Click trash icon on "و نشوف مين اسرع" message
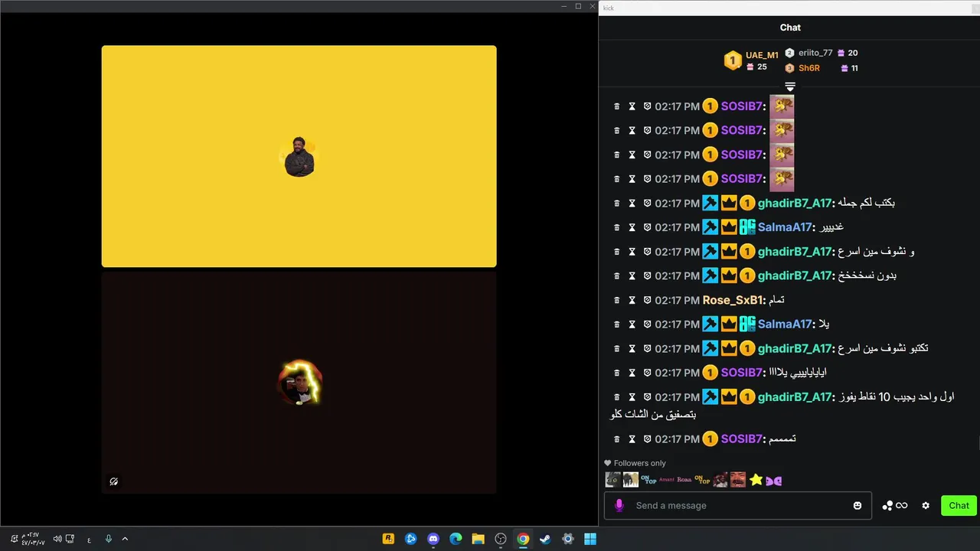This screenshot has height=551, width=980. 617,252
